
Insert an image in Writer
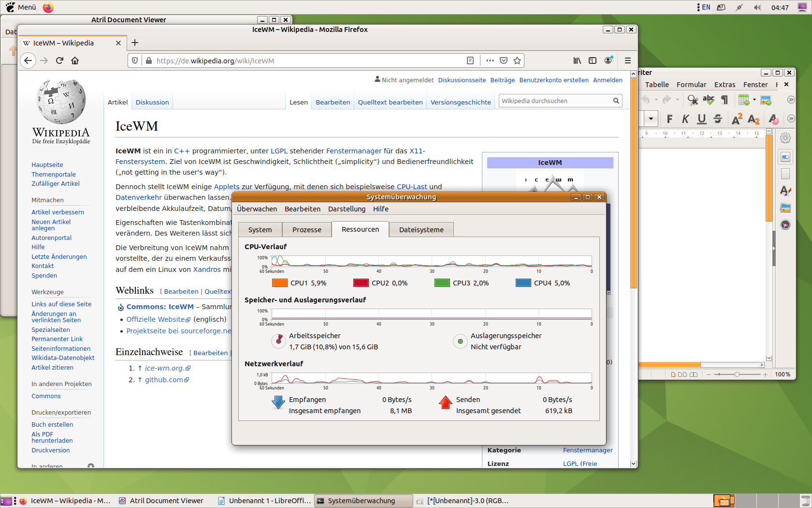point(766,100)
